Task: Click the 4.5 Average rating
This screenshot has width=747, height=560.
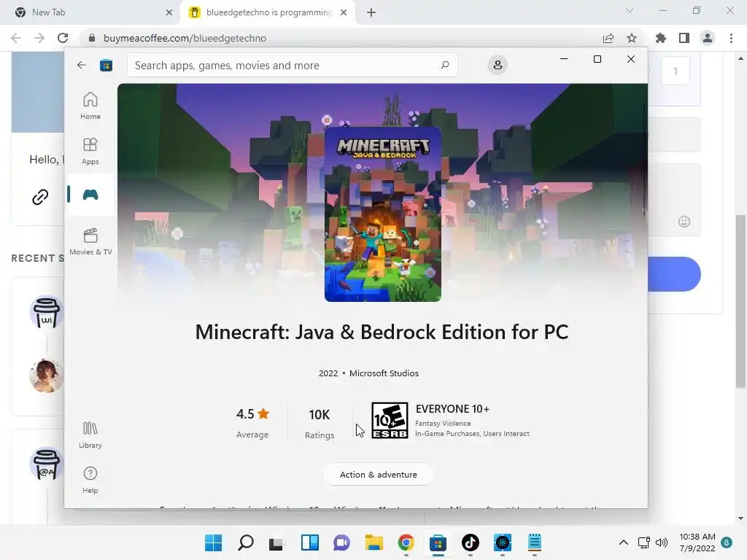Action: coord(252,422)
